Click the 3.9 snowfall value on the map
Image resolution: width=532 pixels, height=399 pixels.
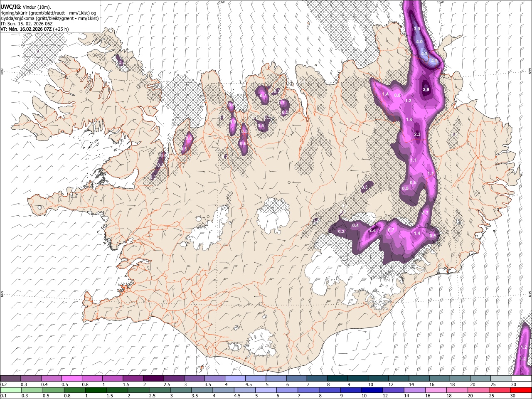[x=417, y=29]
